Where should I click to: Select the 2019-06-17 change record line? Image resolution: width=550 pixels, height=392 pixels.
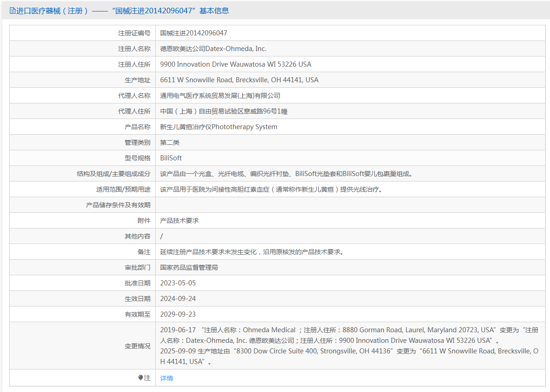[349, 335]
